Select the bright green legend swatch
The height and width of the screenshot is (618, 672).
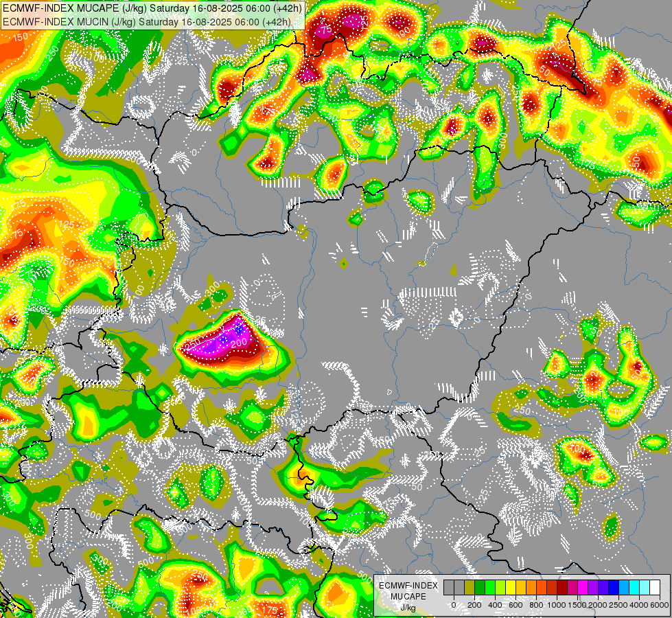coord(490,587)
